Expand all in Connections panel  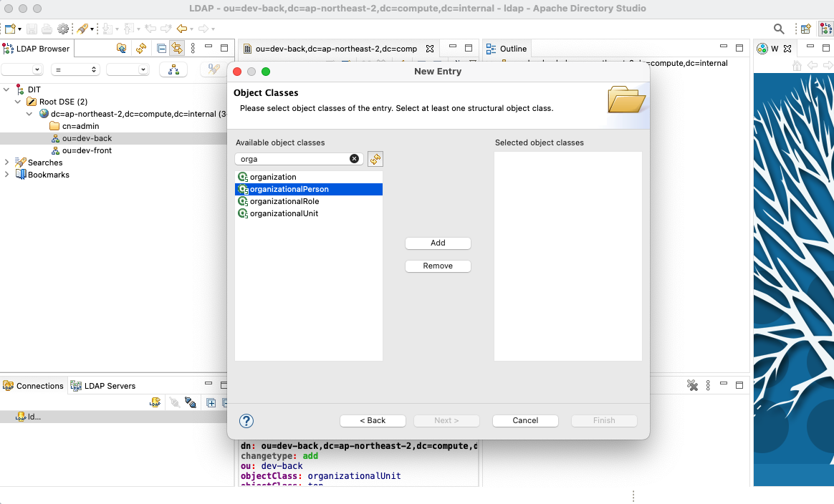211,402
